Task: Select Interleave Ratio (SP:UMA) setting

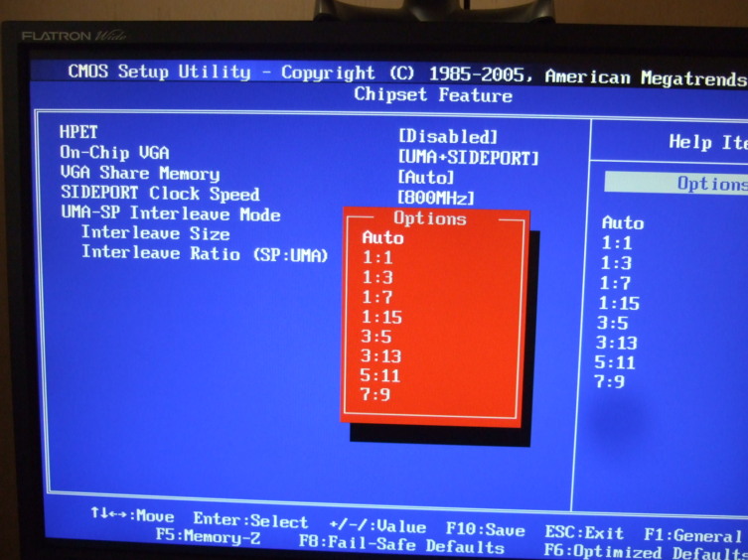Action: tap(205, 253)
